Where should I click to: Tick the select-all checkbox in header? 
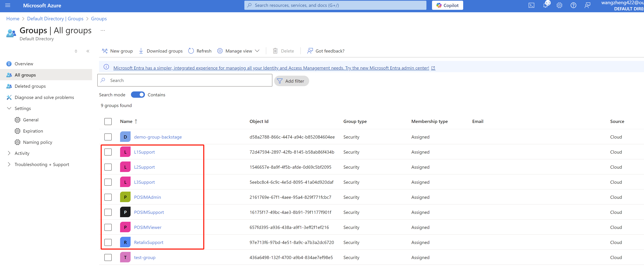click(108, 121)
